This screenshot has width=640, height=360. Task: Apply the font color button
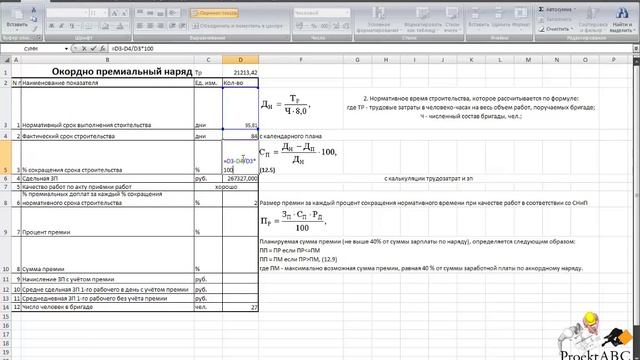tap(120, 26)
